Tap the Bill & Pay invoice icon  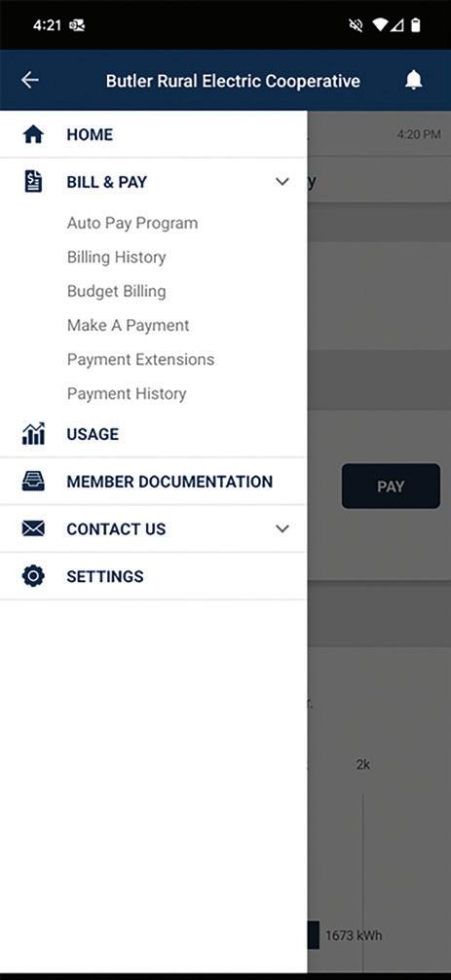click(33, 182)
